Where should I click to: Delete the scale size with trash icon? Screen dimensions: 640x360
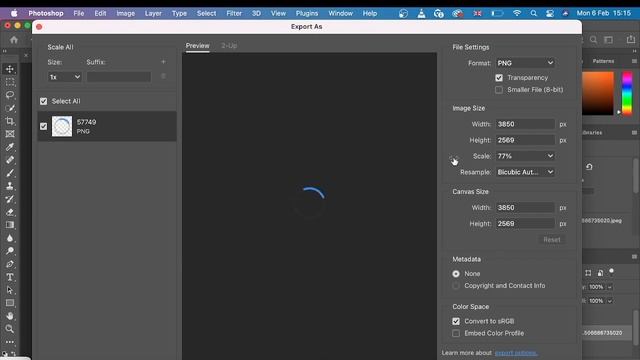point(163,76)
